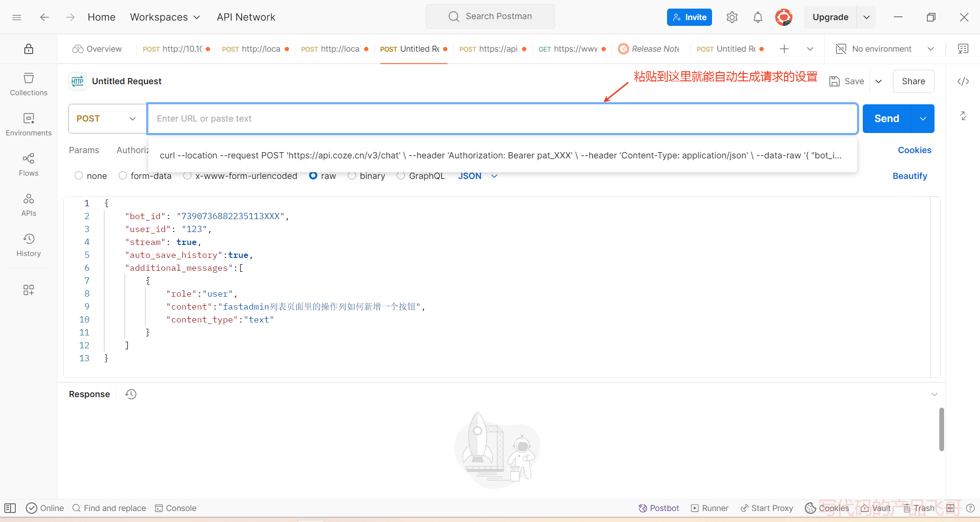The image size is (980, 522).
Task: Focus the Enter URL or paste text field
Action: pyautogui.click(x=502, y=119)
